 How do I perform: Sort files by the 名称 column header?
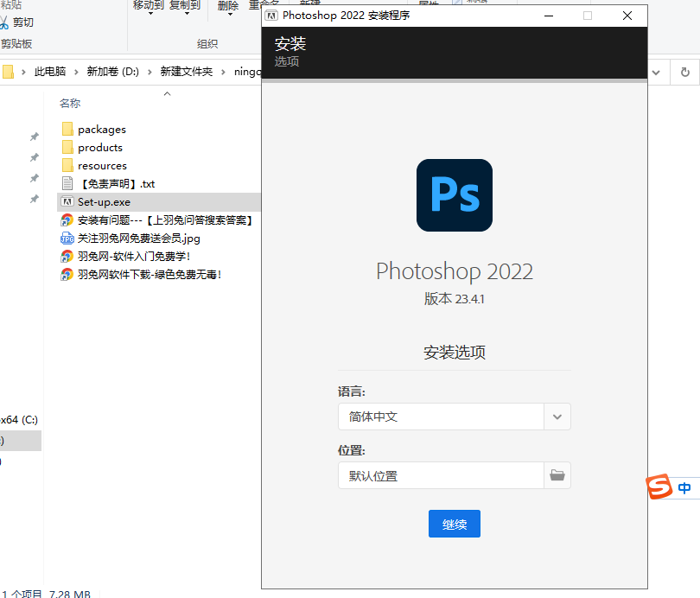[x=70, y=104]
